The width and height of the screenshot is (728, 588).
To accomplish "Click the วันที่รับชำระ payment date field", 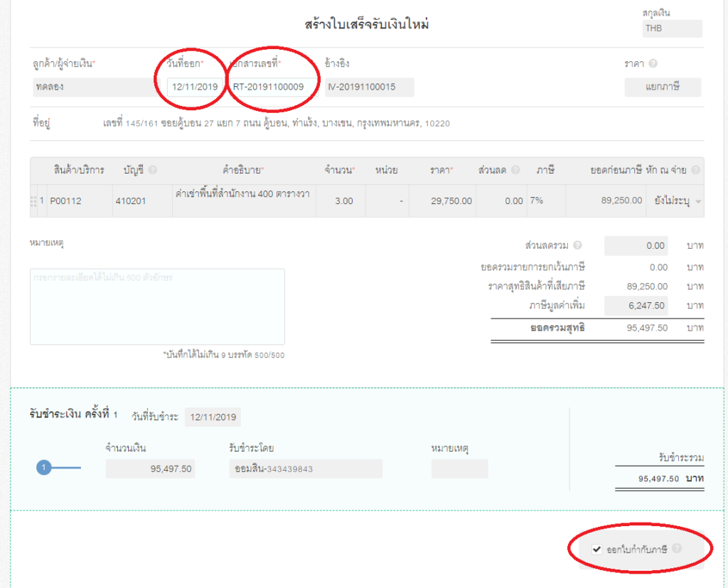I will point(213,417).
